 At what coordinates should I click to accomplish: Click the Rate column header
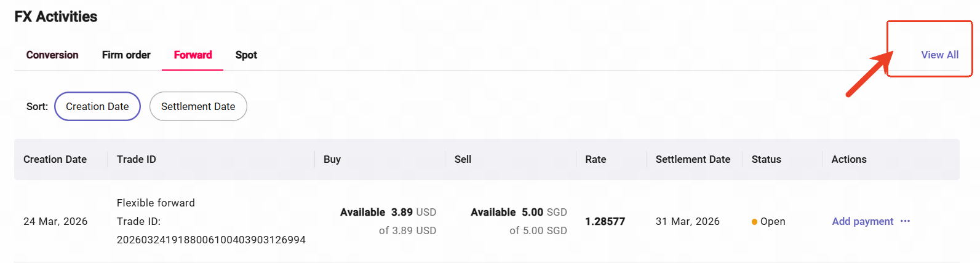pyautogui.click(x=596, y=159)
